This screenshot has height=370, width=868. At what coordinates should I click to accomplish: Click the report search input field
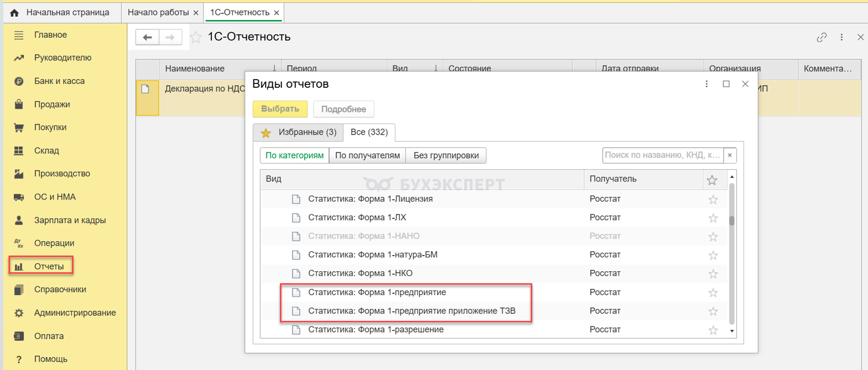pos(663,155)
